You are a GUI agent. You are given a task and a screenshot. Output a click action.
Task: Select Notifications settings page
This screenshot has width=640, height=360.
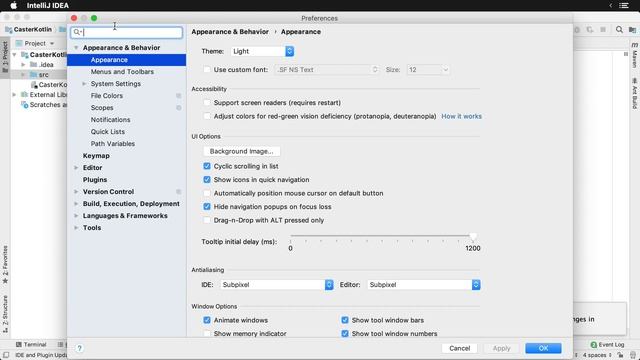(111, 120)
